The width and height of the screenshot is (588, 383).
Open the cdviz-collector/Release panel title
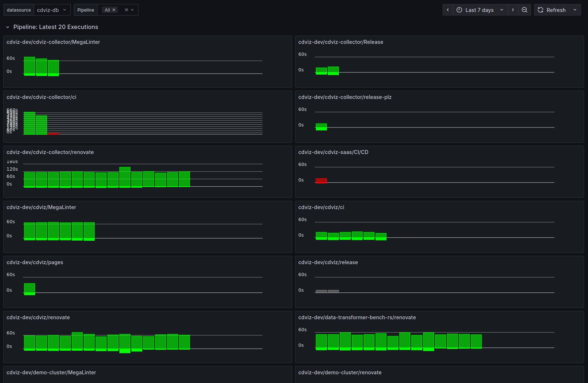341,42
